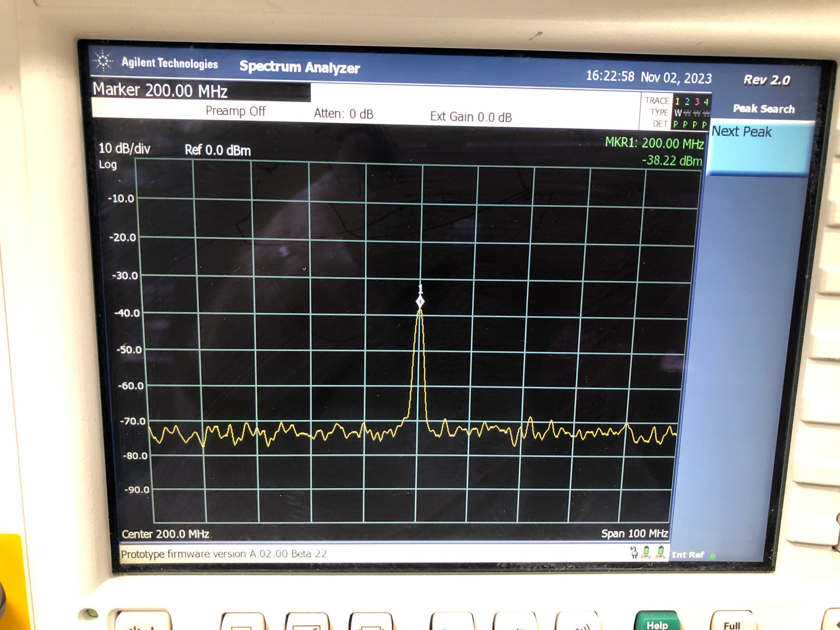840x630 pixels.
Task: Push the green Help key
Action: [x=657, y=621]
